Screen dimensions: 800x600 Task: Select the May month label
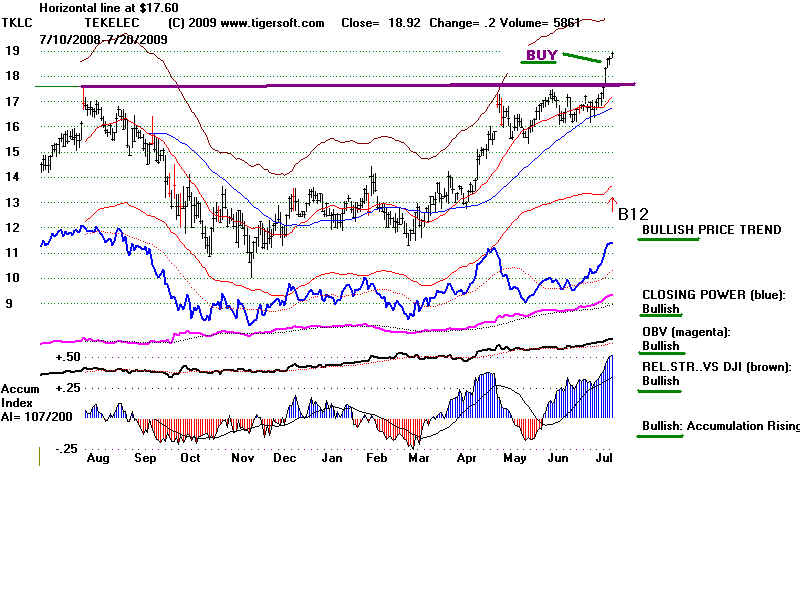tap(514, 458)
